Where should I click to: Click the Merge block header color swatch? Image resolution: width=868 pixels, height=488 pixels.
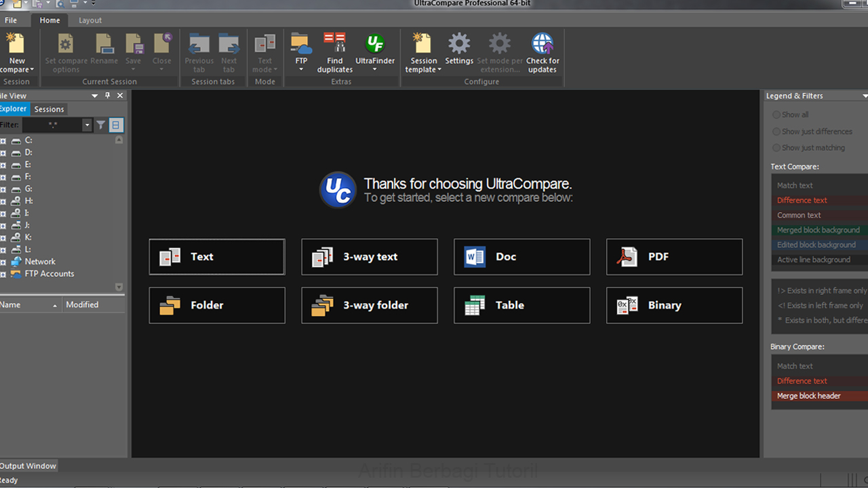(x=820, y=396)
